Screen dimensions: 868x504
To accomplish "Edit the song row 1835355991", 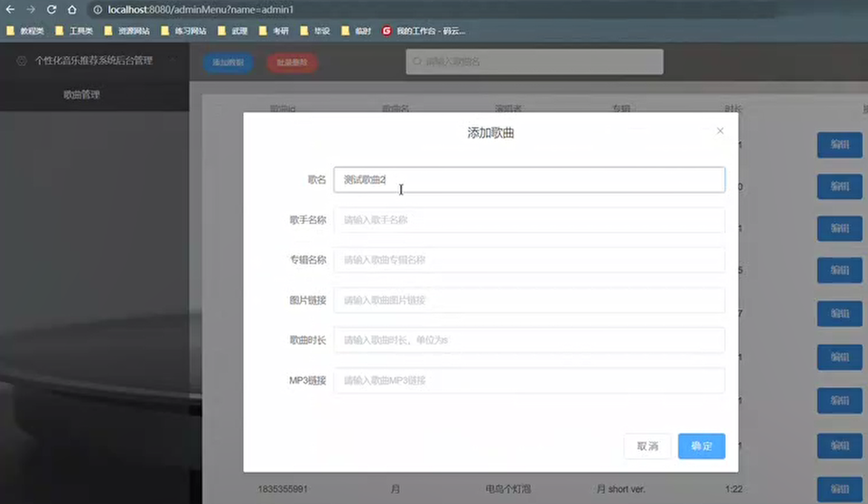I will coord(840,488).
